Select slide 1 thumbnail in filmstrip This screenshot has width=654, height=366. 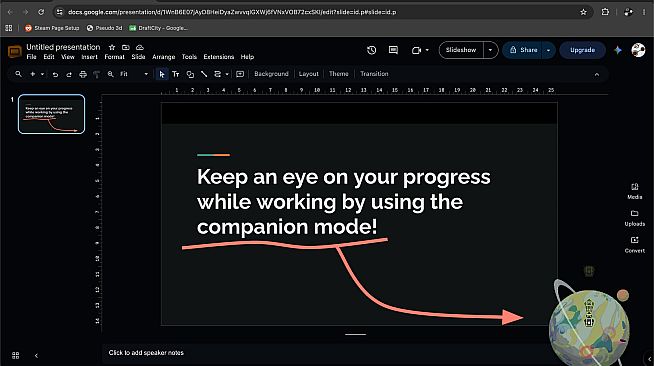click(x=51, y=114)
